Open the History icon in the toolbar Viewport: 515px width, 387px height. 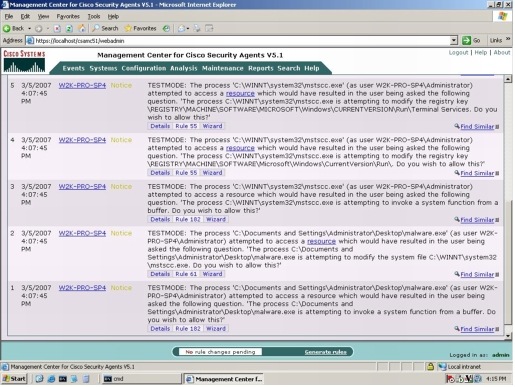pyautogui.click(x=166, y=29)
